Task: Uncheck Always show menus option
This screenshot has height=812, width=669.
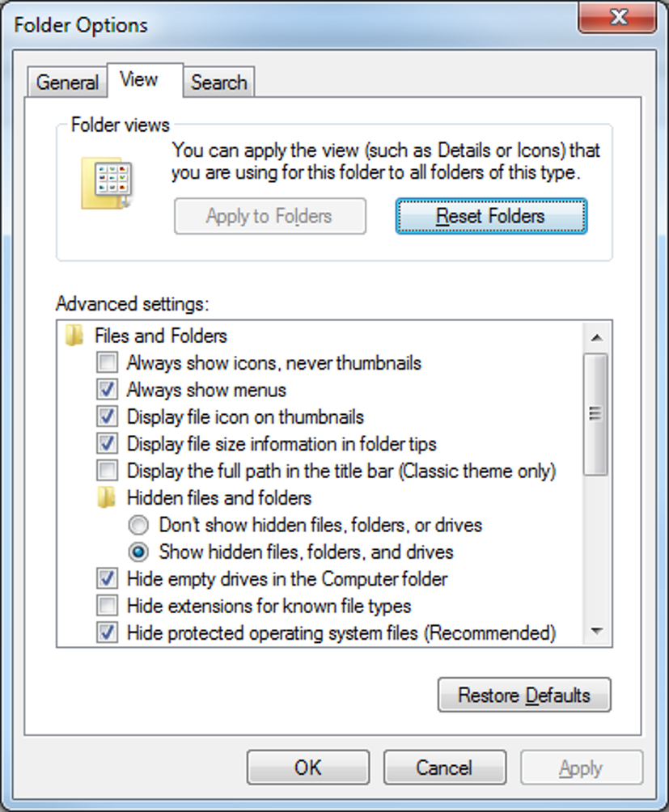Action: (107, 390)
